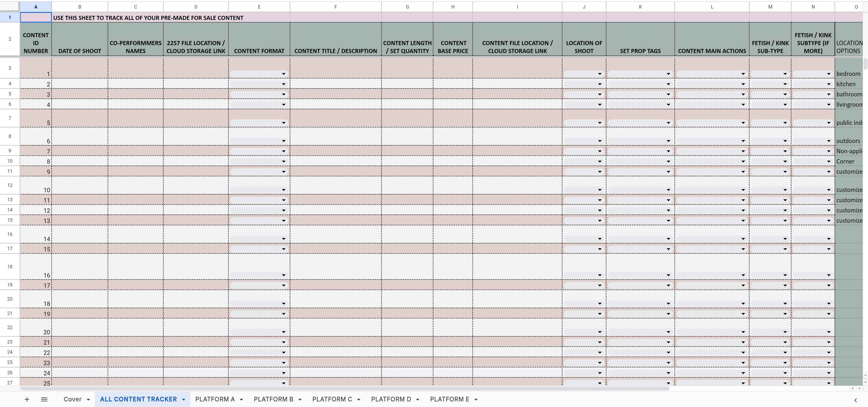Select the row 12 header
868x407 pixels.
click(x=10, y=185)
